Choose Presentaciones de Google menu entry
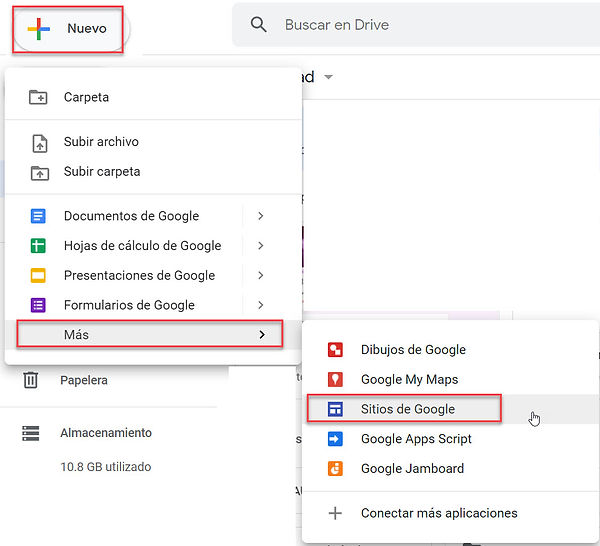 point(153,275)
